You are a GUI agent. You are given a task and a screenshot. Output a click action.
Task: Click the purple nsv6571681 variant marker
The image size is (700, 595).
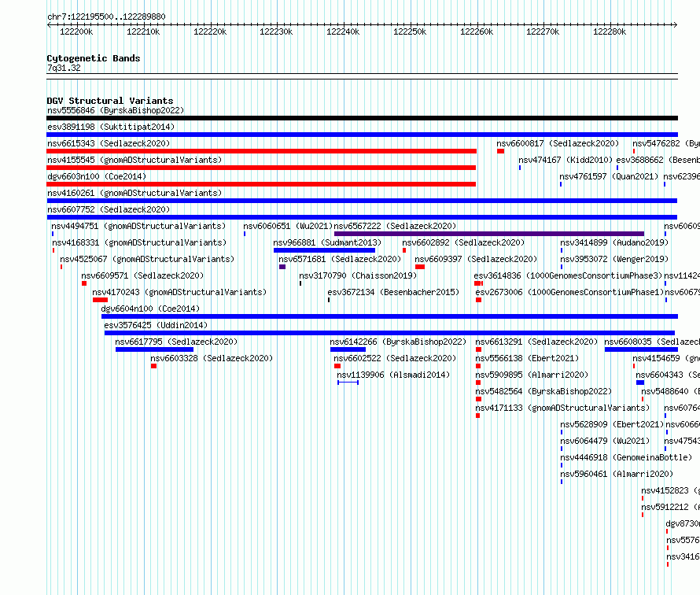click(x=282, y=267)
